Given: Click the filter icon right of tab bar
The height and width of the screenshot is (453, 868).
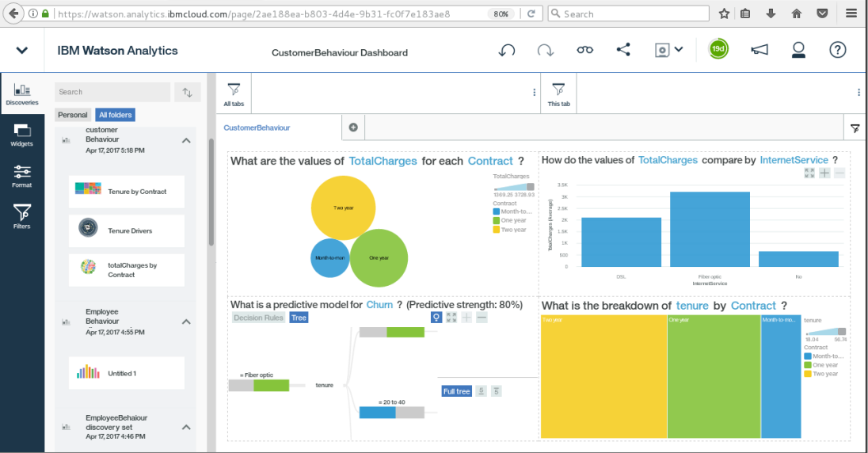Looking at the screenshot, I should click(x=855, y=128).
